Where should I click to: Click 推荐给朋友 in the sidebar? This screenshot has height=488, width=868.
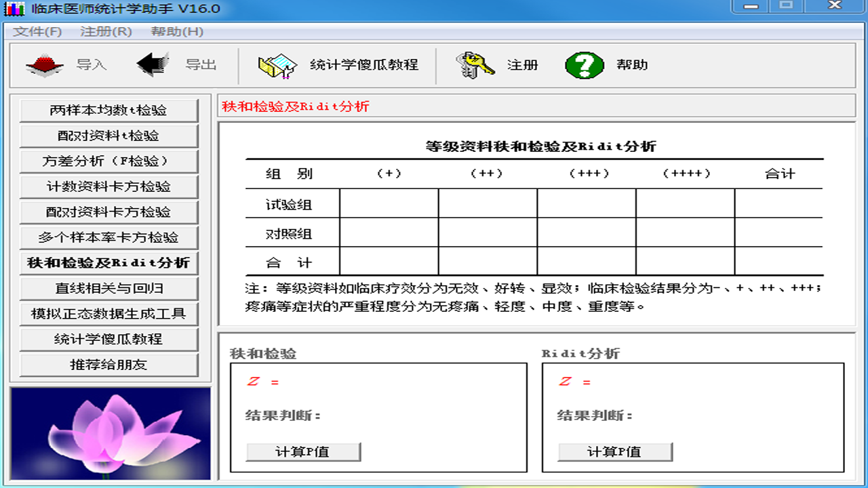(108, 365)
